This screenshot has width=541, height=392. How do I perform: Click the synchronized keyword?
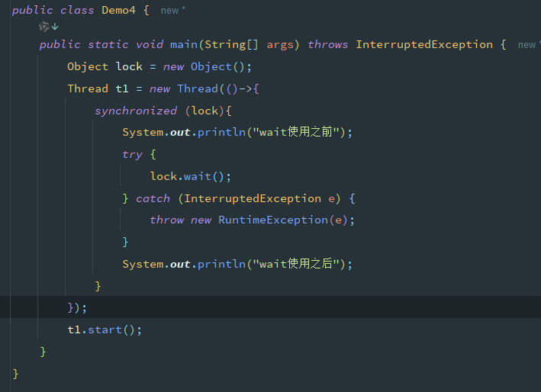pyautogui.click(x=136, y=111)
